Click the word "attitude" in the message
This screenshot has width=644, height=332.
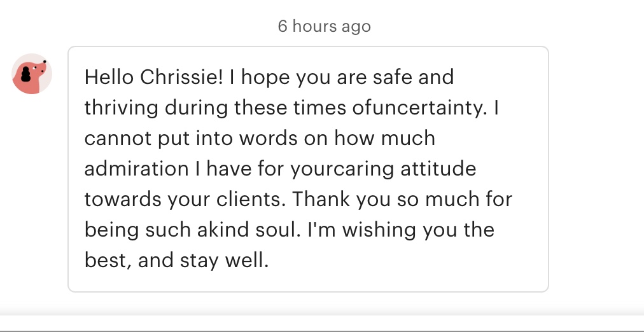[438, 169]
